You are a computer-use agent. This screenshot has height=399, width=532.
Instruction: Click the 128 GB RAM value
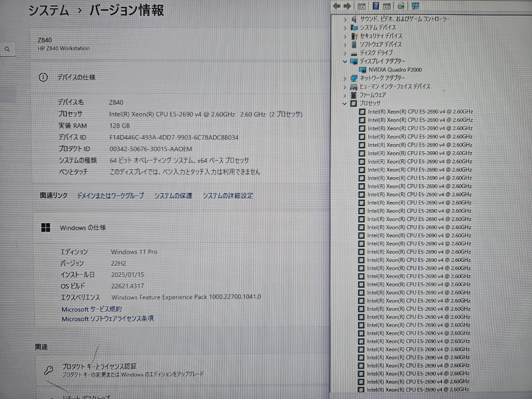tap(120, 126)
